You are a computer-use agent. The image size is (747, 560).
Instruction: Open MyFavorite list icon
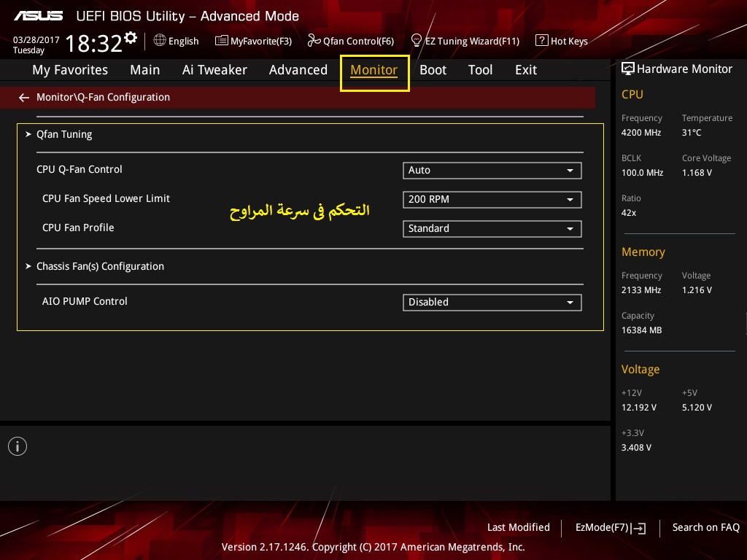pyautogui.click(x=222, y=41)
